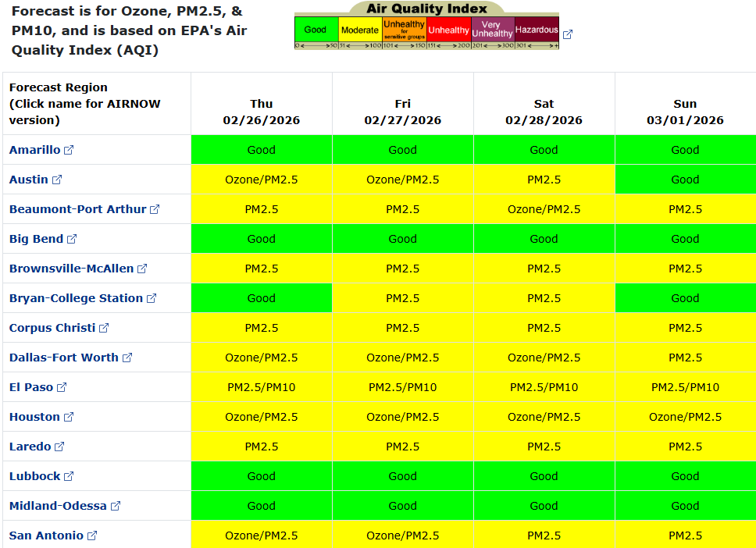Open the Dallas-Fort Worth forecast link

point(63,358)
